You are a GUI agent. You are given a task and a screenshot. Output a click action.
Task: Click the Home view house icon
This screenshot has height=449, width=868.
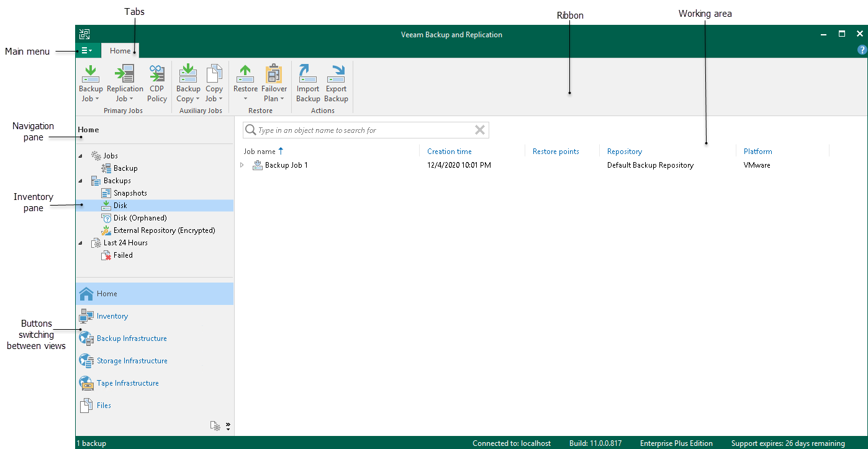click(x=86, y=294)
